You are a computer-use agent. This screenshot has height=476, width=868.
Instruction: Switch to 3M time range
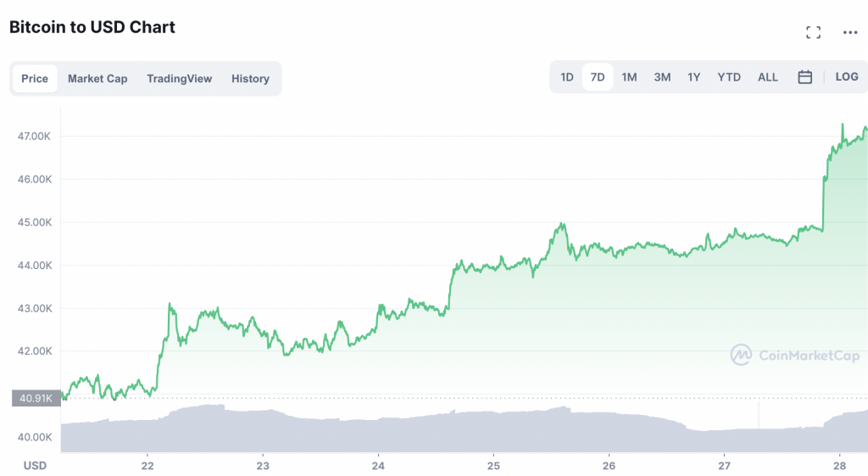point(662,77)
